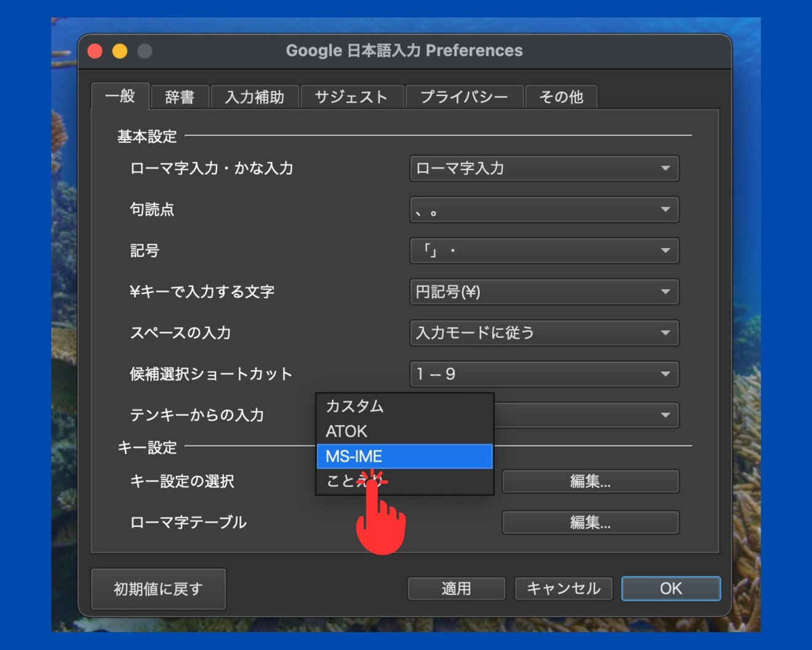This screenshot has width=812, height=650.
Task: Confirm with the OK button
Action: click(x=671, y=588)
